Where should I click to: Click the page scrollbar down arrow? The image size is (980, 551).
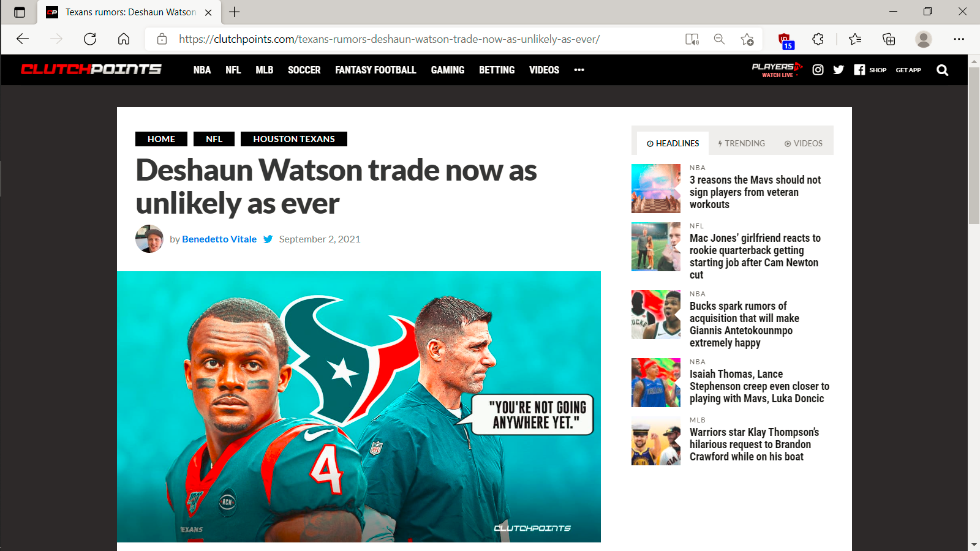pyautogui.click(x=974, y=544)
